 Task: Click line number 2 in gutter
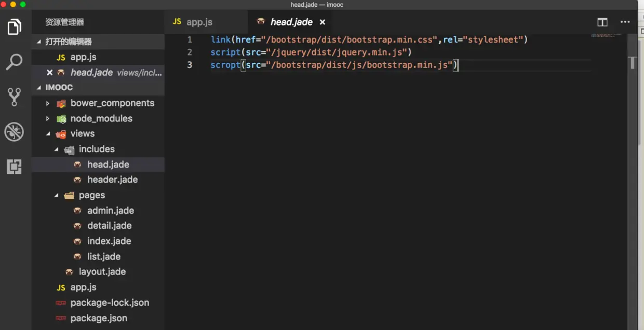click(190, 52)
